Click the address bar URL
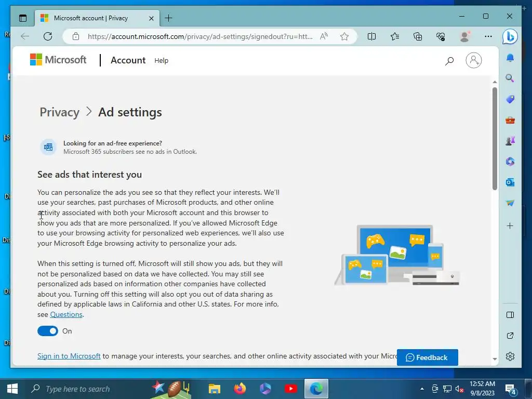This screenshot has width=532, height=399. pos(200,36)
